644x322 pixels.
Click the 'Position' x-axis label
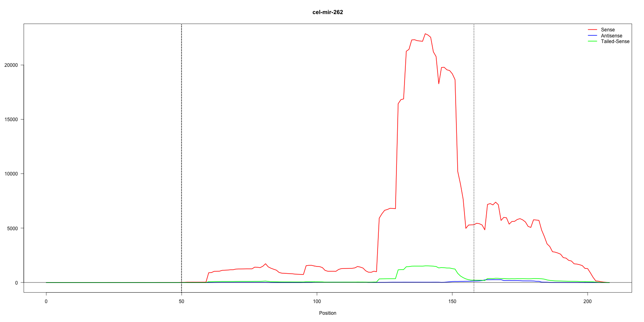[x=328, y=313]
